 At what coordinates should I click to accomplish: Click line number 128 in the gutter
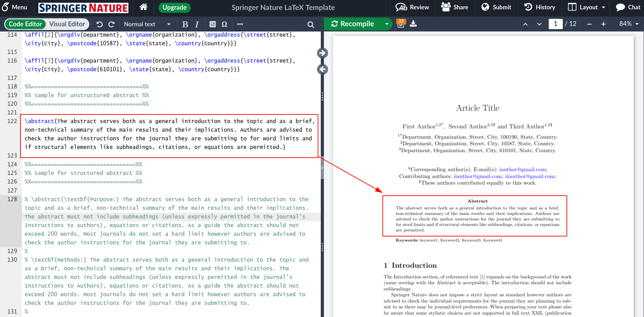(12, 199)
